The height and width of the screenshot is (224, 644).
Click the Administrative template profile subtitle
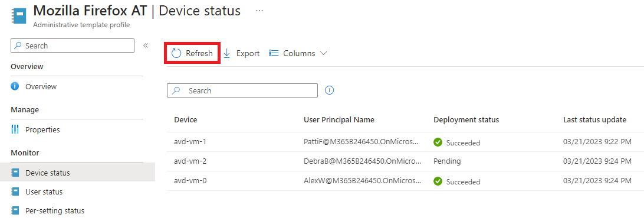(81, 25)
